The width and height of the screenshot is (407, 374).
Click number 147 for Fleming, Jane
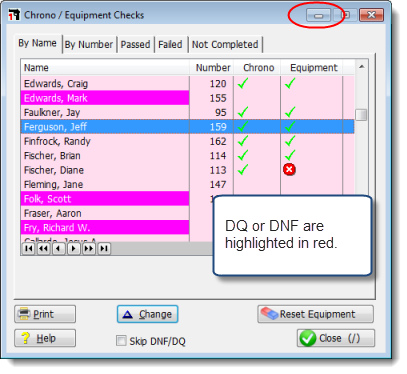(x=218, y=184)
